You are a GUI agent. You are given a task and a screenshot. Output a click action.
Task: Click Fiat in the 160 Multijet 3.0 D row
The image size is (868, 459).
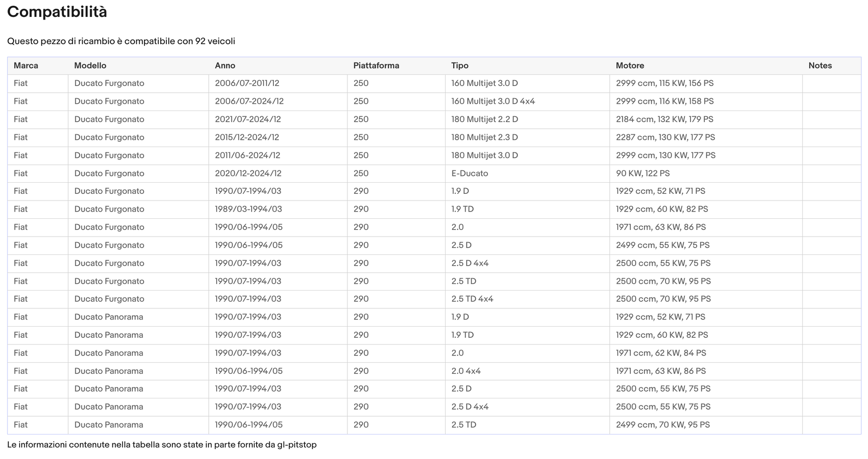click(21, 83)
